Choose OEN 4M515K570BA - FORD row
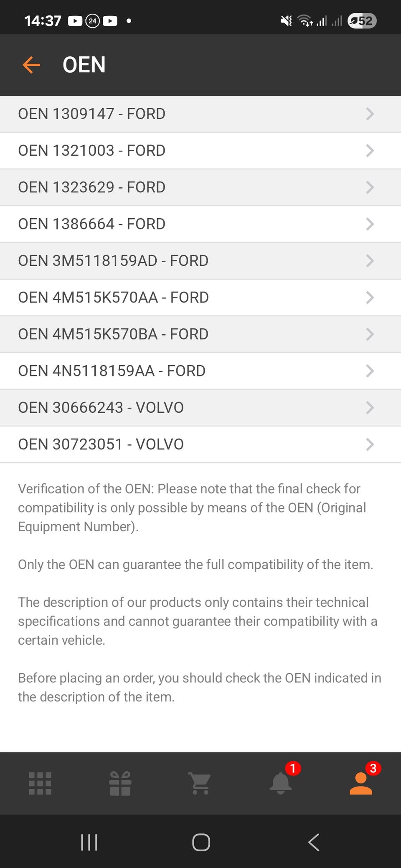This screenshot has height=868, width=401. pyautogui.click(x=113, y=334)
